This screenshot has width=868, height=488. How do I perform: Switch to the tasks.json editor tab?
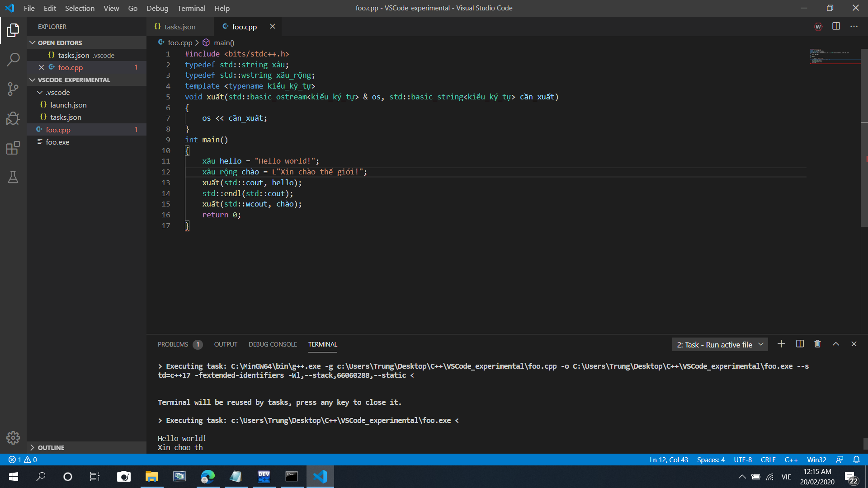tap(179, 27)
